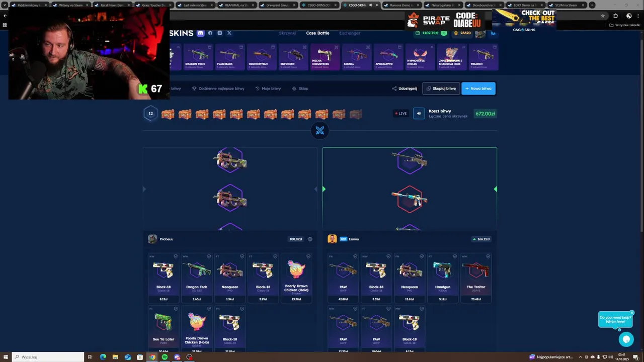Screen dimensions: 644x362
Task: Click the 12 round counter hexagon
Action: coord(150,114)
